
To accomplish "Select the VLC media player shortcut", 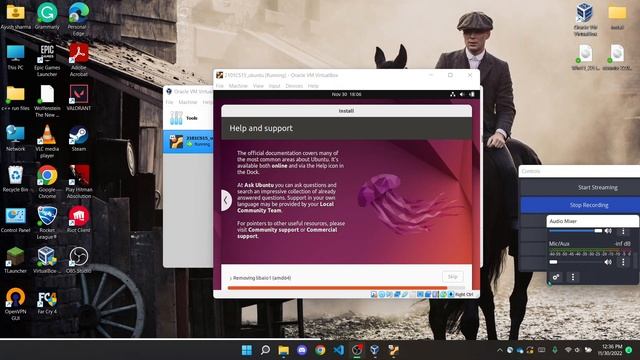I will tap(47, 141).
